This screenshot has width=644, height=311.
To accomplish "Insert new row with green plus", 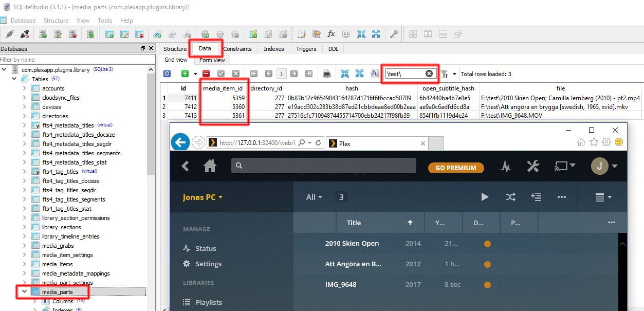I will tap(185, 74).
